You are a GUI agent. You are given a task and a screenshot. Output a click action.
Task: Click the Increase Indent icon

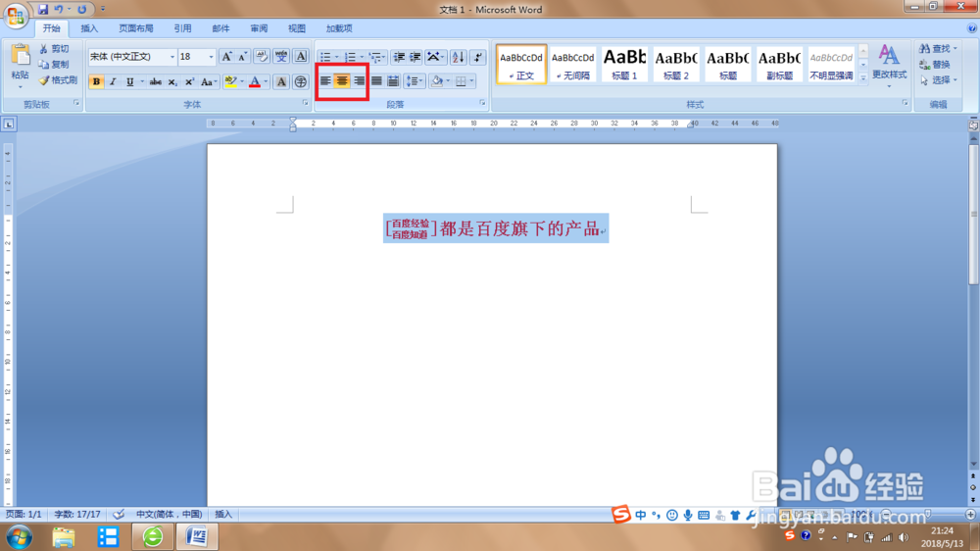[x=415, y=57]
